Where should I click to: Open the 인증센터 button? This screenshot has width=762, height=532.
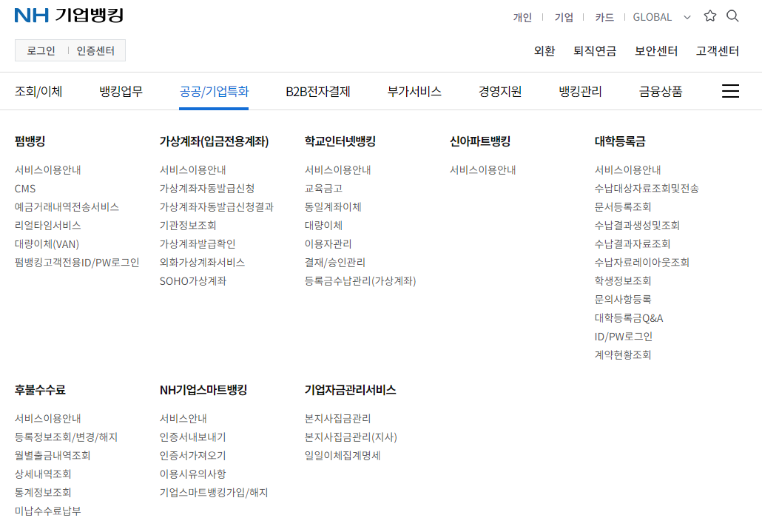[x=95, y=50]
